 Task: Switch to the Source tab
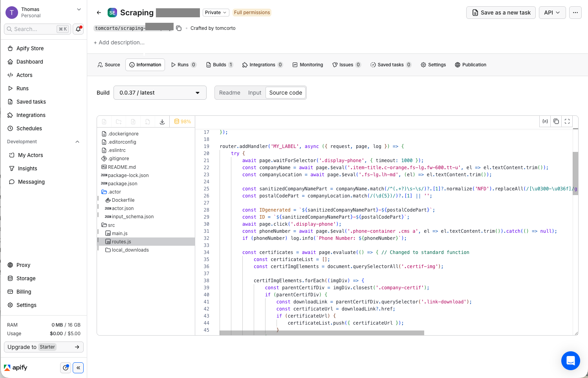(x=109, y=65)
